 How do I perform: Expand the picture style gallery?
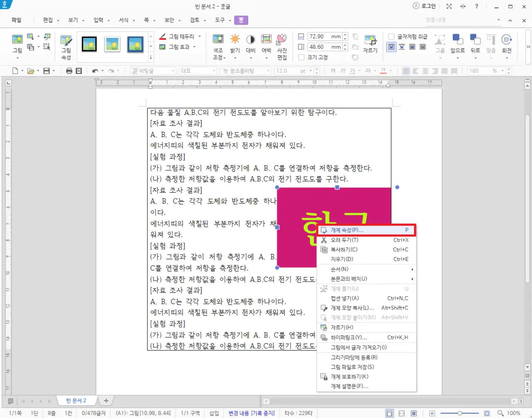(x=151, y=57)
